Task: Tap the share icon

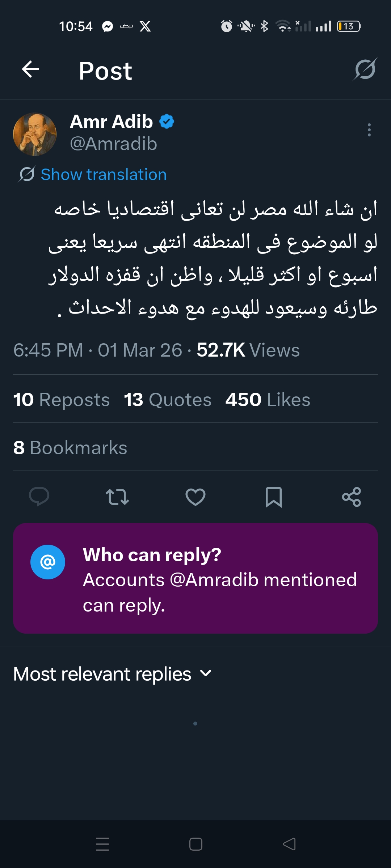Action: [352, 497]
